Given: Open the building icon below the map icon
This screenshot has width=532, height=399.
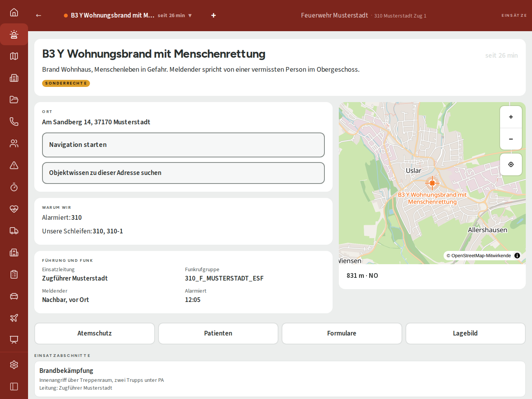Looking at the screenshot, I should pyautogui.click(x=14, y=78).
